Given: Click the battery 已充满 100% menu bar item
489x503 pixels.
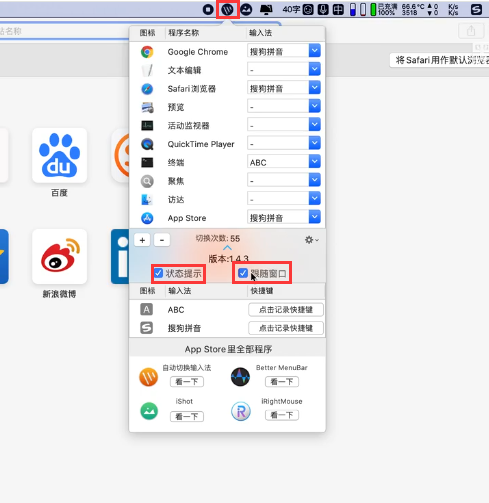Looking at the screenshot, I should pyautogui.click(x=384, y=9).
